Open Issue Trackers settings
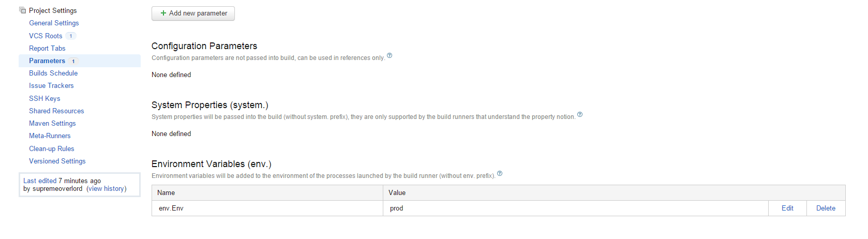The height and width of the screenshot is (239, 868). click(51, 86)
